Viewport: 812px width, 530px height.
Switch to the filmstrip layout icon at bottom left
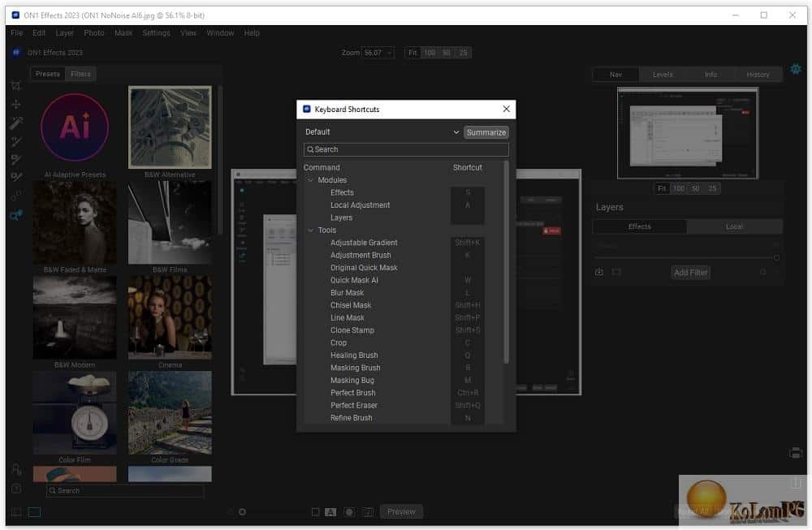[x=34, y=512]
